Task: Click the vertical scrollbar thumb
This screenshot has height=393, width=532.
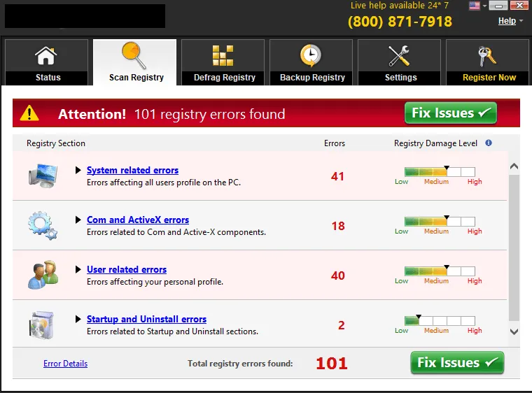Action: click(x=514, y=248)
